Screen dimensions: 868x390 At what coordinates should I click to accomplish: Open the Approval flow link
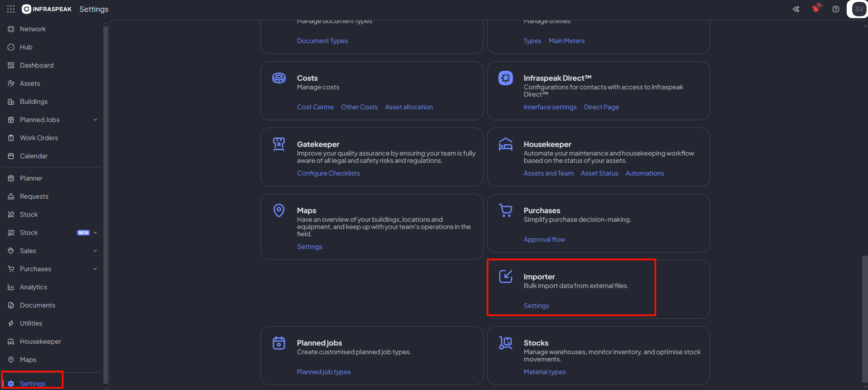pos(544,239)
